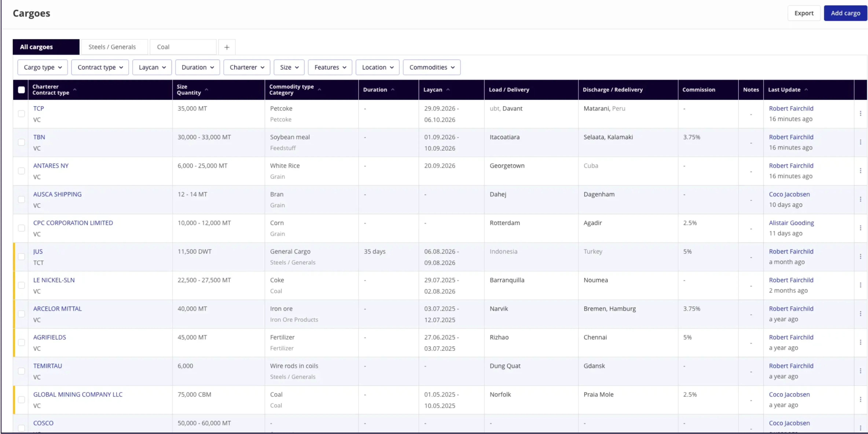Switch to the Steels / Generals tab
The width and height of the screenshot is (868, 434).
114,47
